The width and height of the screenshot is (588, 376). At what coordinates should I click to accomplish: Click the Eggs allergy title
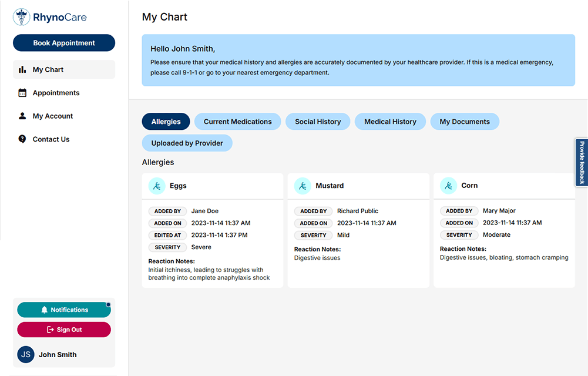pyautogui.click(x=178, y=186)
